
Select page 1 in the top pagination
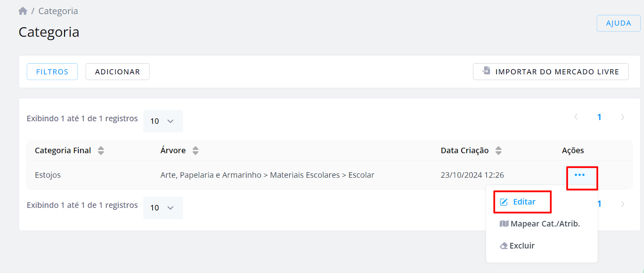coord(599,117)
